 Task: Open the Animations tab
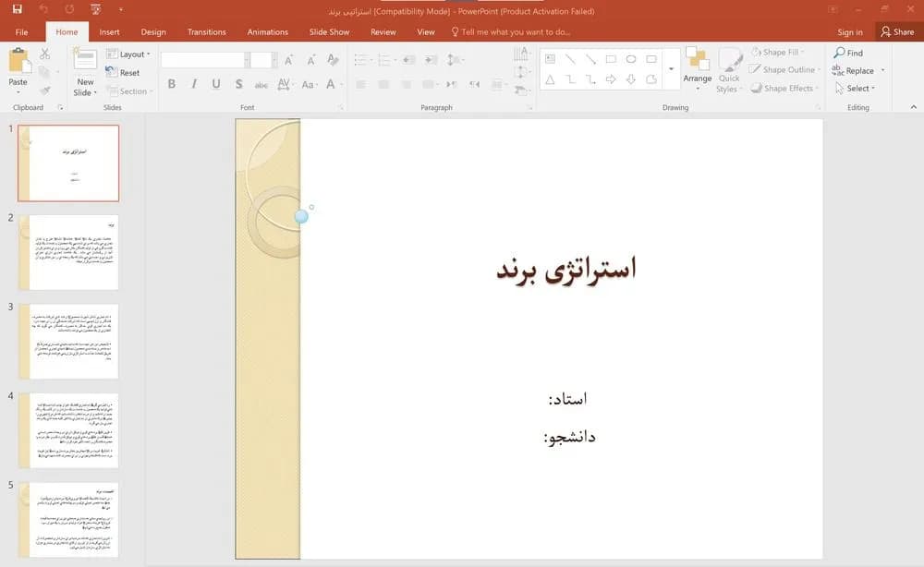pos(268,31)
